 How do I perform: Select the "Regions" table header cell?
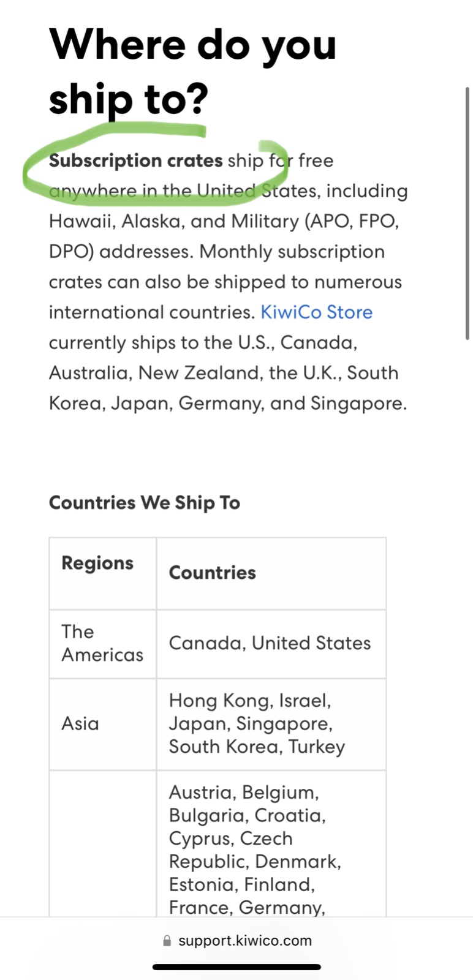coord(97,563)
